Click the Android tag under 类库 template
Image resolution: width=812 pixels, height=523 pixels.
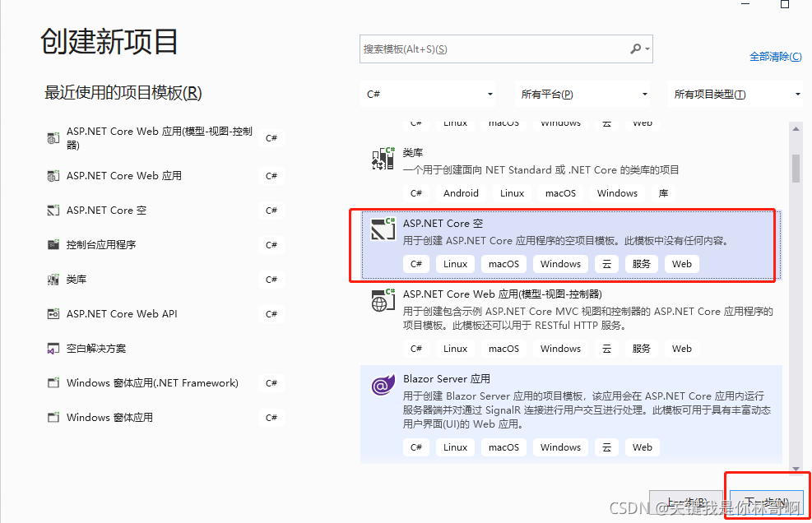461,193
